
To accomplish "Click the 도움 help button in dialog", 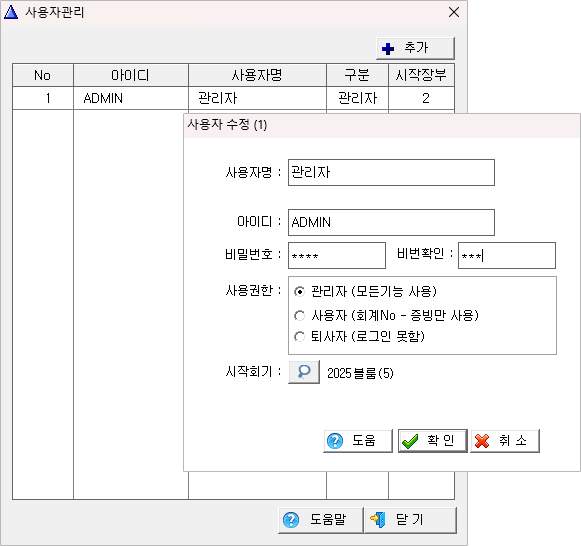I will 358,441.
